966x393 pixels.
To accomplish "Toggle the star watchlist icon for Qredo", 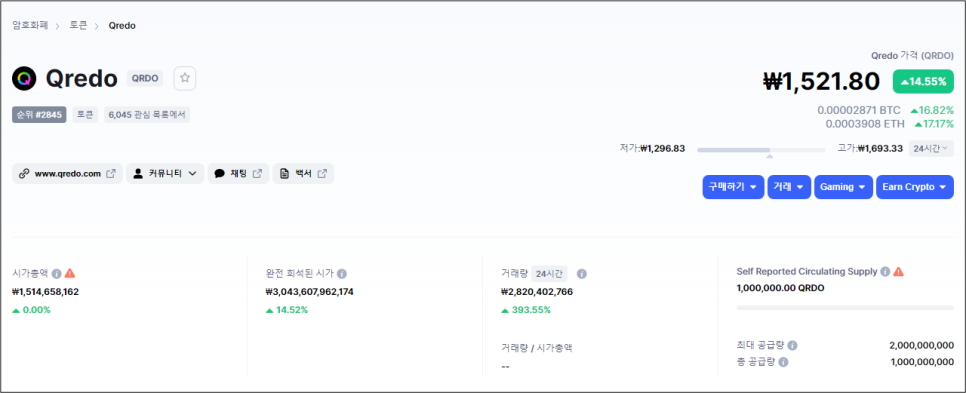I will point(185,79).
